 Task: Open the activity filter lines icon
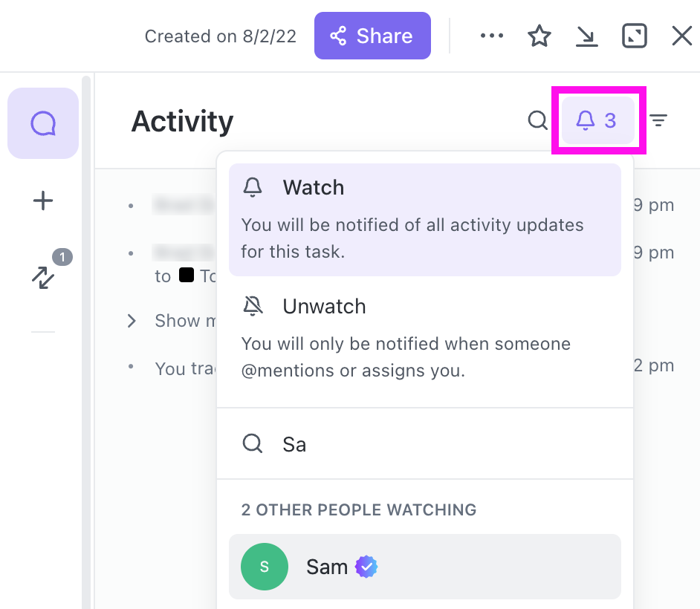[x=658, y=120]
